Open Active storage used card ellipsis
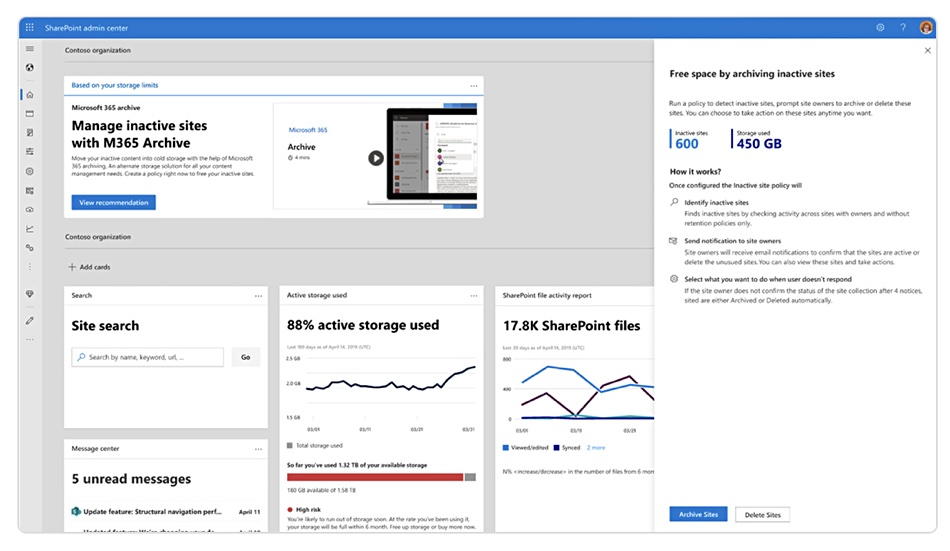 474,296
